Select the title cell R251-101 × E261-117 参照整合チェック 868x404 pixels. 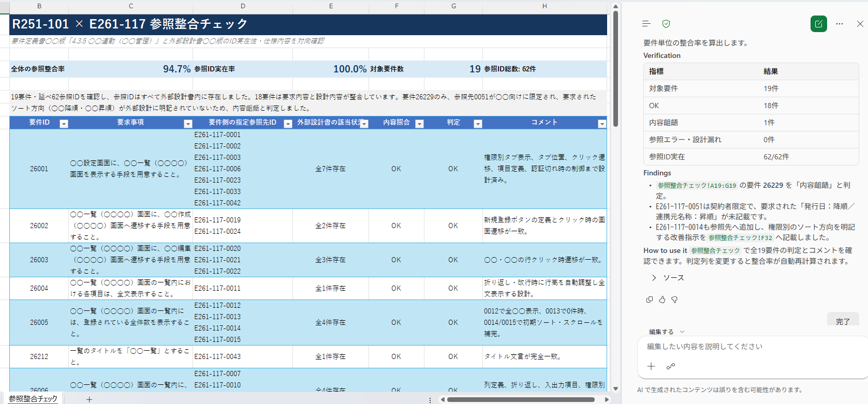coord(308,24)
